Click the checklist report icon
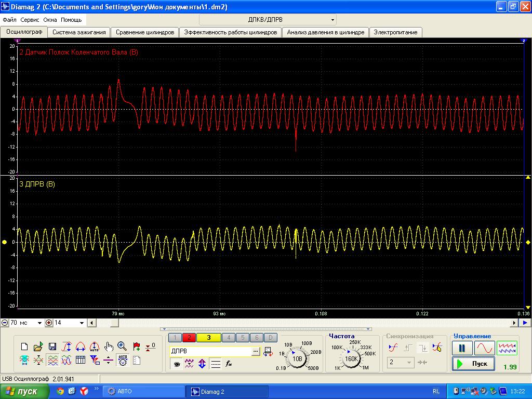Viewport: 532px width, 399px height. [x=137, y=361]
